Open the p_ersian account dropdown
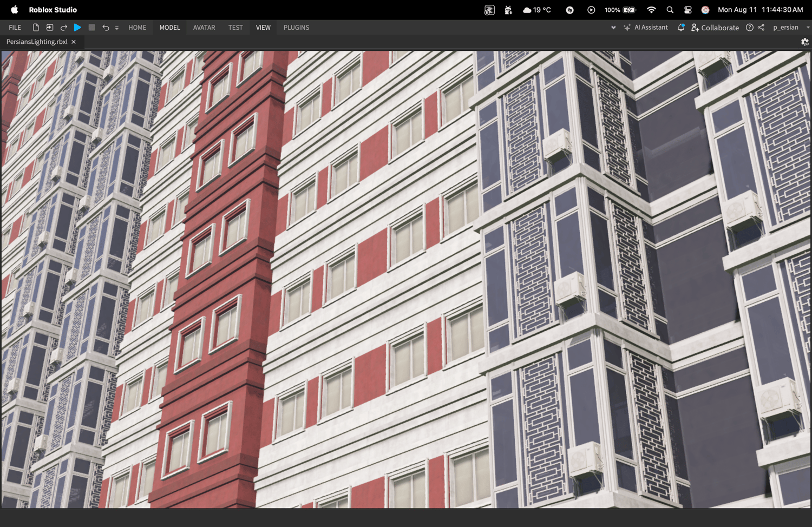This screenshot has width=812, height=527. tap(791, 28)
